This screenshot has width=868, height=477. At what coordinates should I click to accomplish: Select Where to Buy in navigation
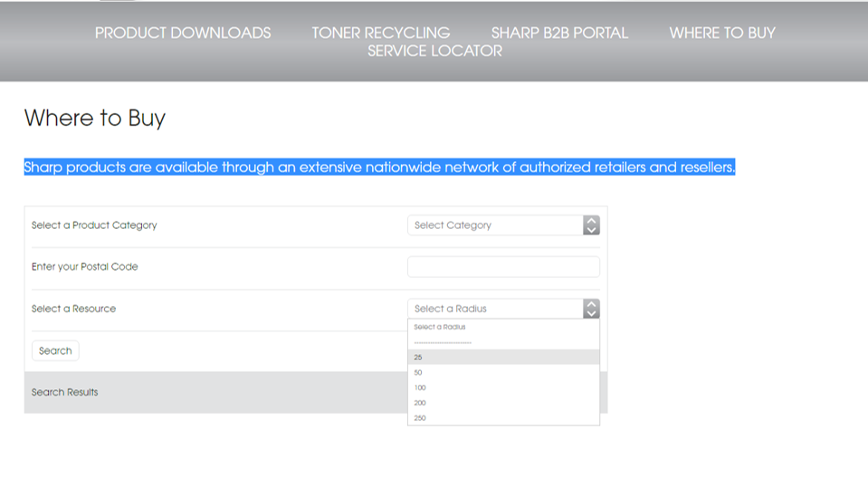pos(722,33)
